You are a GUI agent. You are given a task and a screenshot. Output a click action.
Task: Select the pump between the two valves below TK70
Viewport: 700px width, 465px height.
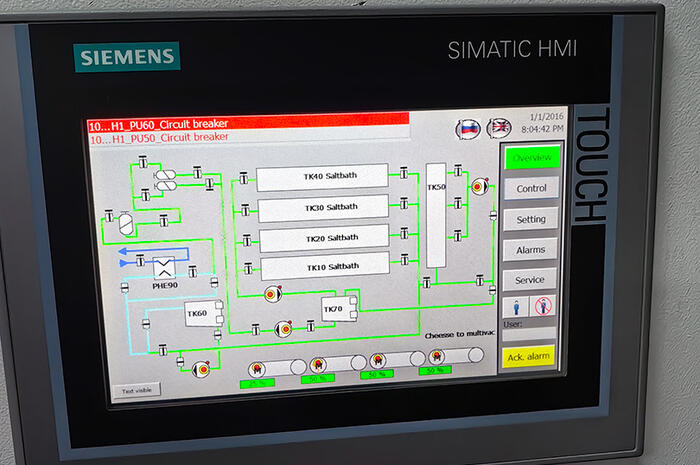coord(283,329)
